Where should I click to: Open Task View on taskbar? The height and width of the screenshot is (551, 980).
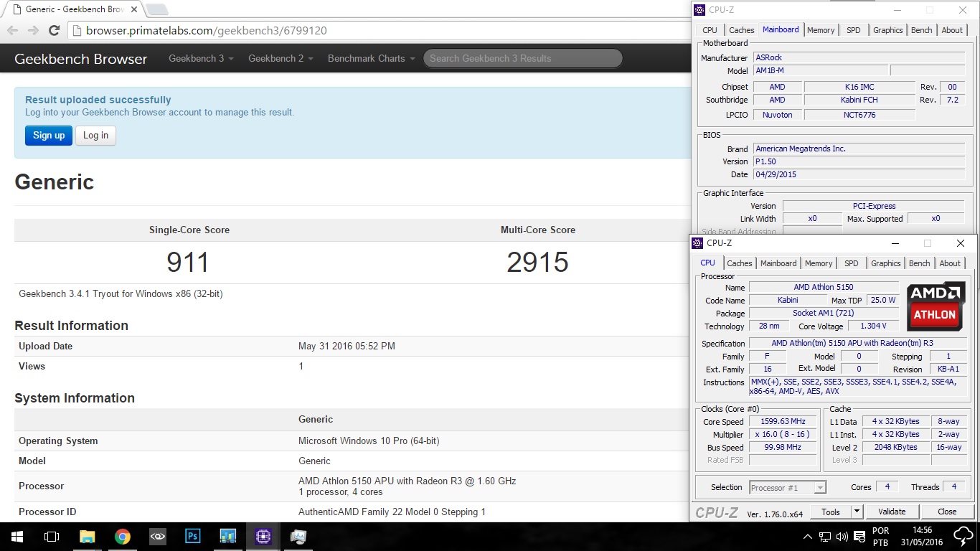pos(52,536)
